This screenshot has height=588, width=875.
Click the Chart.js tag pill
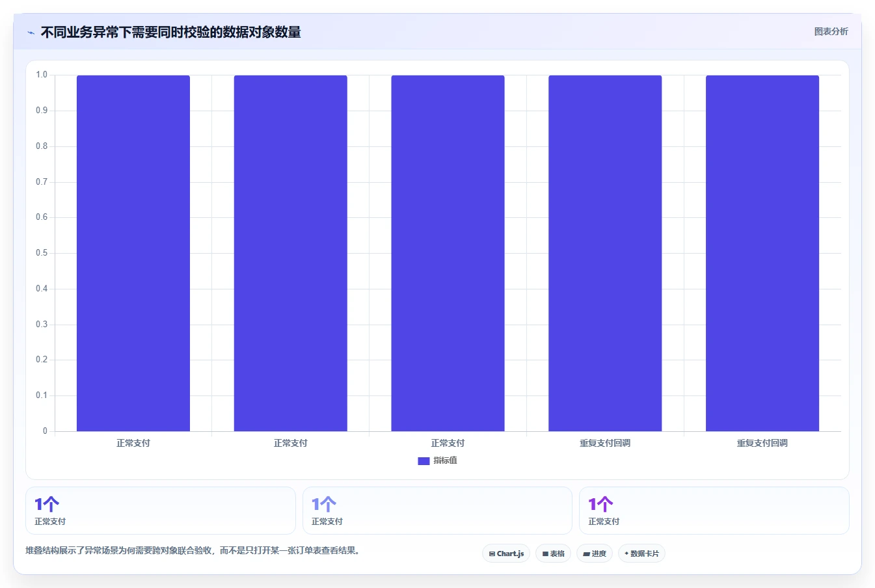click(x=506, y=554)
